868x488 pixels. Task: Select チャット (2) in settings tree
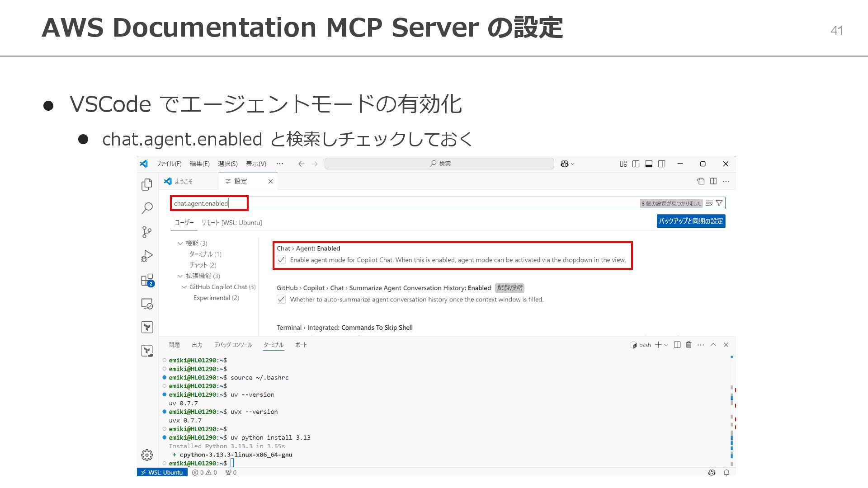pos(203,265)
